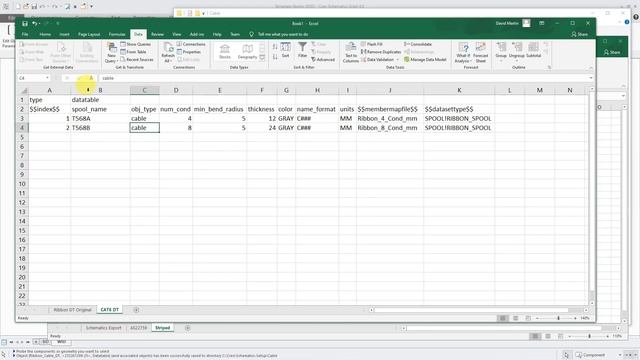The height and width of the screenshot is (360, 640).
Task: Open Advanced filter options
Action: click(323, 60)
